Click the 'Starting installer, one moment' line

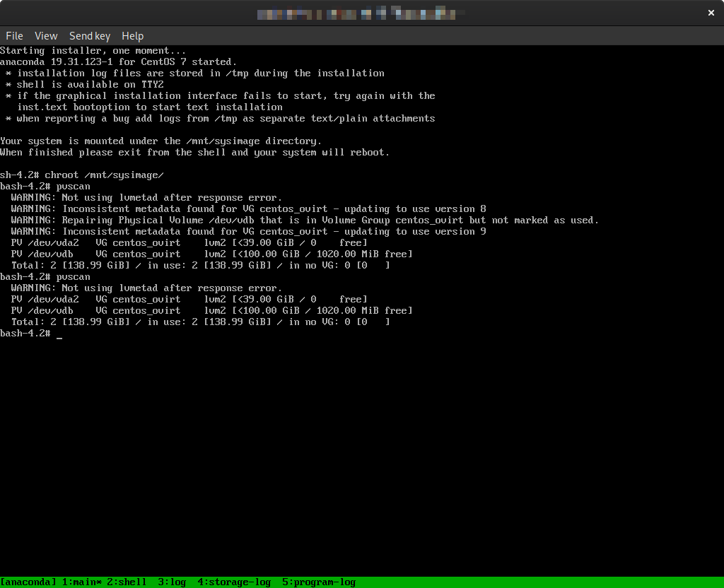coord(93,51)
